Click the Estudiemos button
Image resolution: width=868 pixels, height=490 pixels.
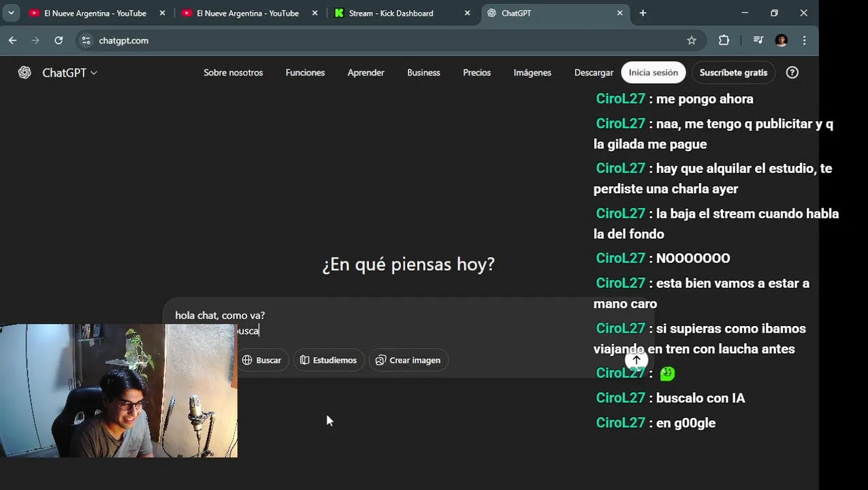tap(329, 360)
